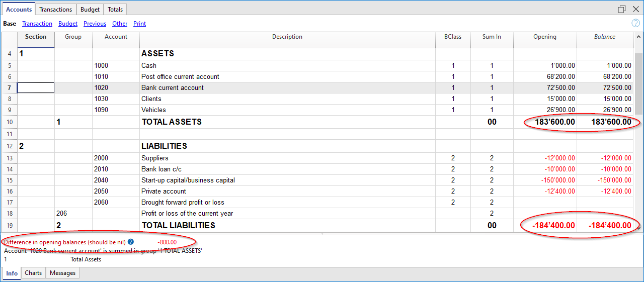Open the Budget tab

91,10
